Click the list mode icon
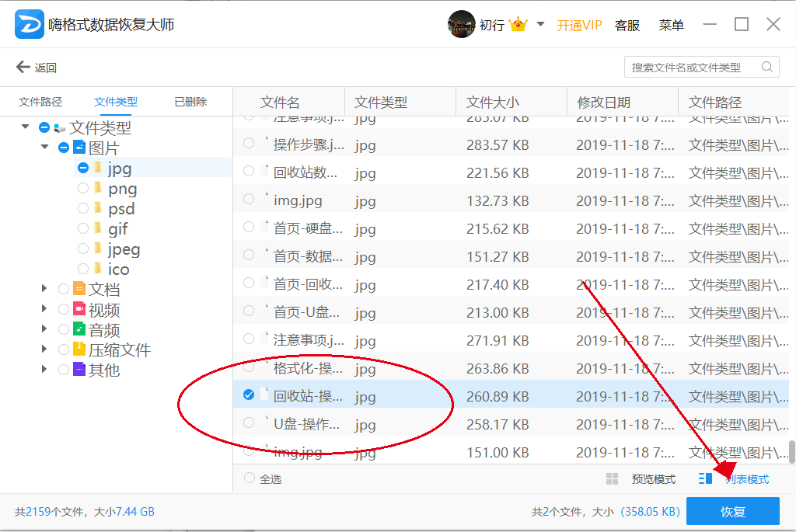Screen dimensions: 796x532 pyautogui.click(x=705, y=478)
